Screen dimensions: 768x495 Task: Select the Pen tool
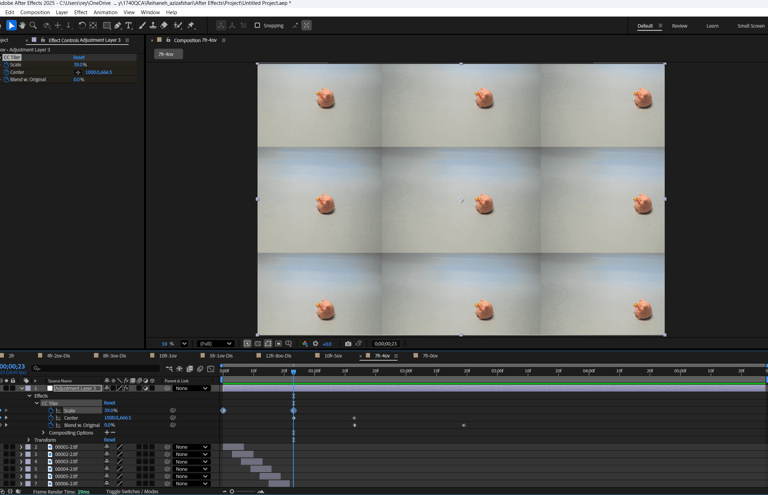click(x=118, y=25)
